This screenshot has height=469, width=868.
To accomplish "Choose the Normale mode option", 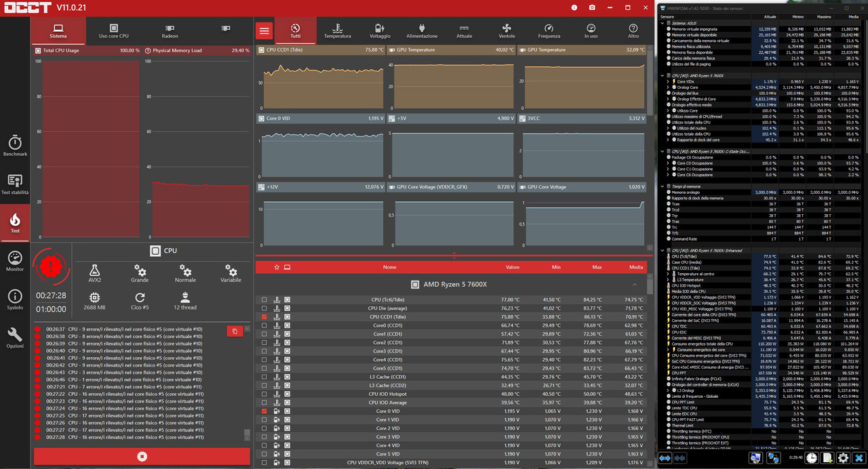I will (x=185, y=272).
